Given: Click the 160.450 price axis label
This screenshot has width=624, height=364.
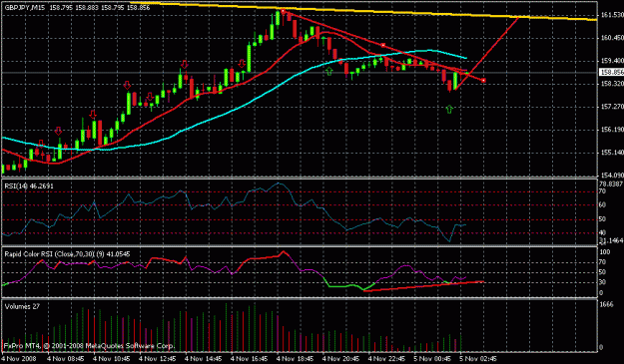Looking at the screenshot, I should point(612,38).
